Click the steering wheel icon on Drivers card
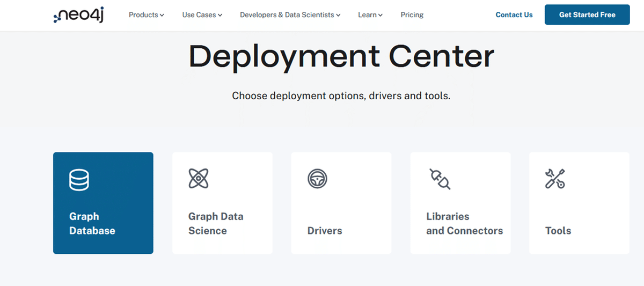 tap(317, 178)
